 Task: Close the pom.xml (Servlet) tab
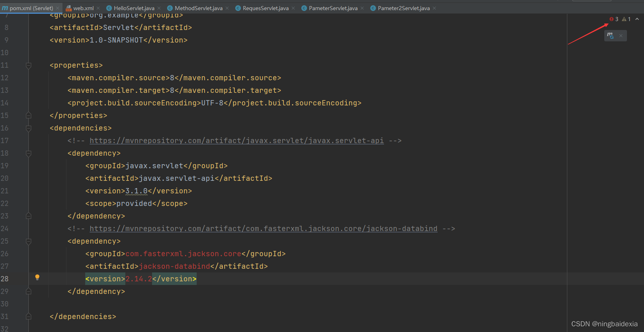click(x=58, y=8)
